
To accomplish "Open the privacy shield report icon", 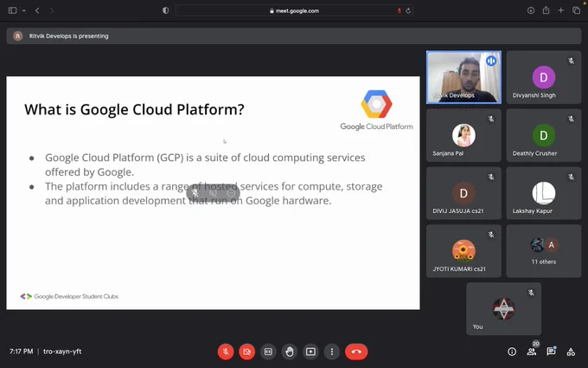I will tap(165, 10).
